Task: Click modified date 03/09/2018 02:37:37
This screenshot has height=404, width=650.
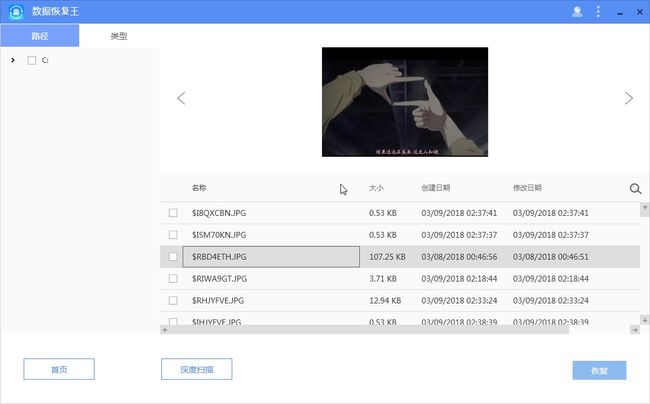Action: [x=551, y=235]
